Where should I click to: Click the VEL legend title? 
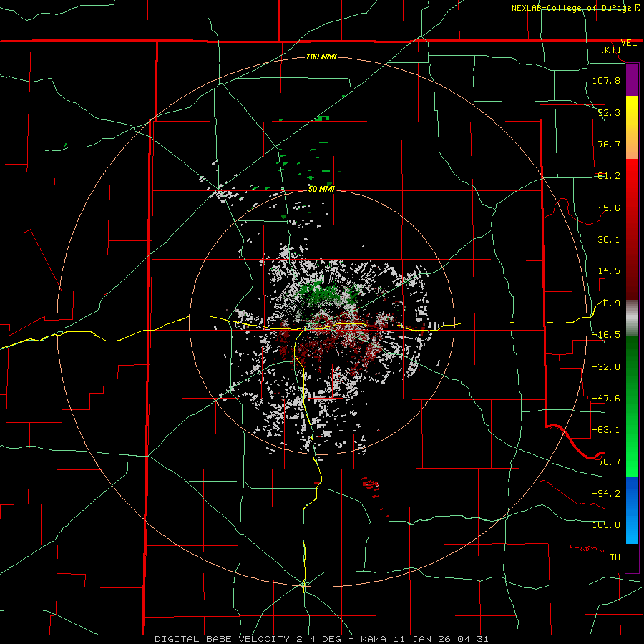pos(628,43)
